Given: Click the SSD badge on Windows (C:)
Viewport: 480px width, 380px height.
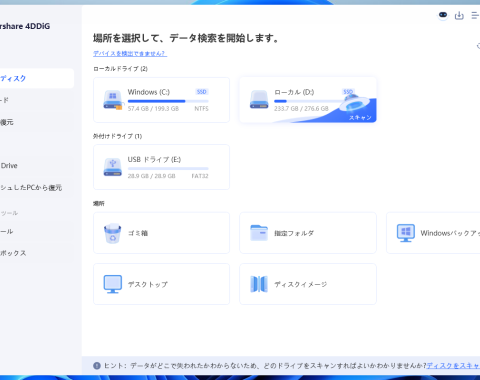Looking at the screenshot, I should 201,92.
